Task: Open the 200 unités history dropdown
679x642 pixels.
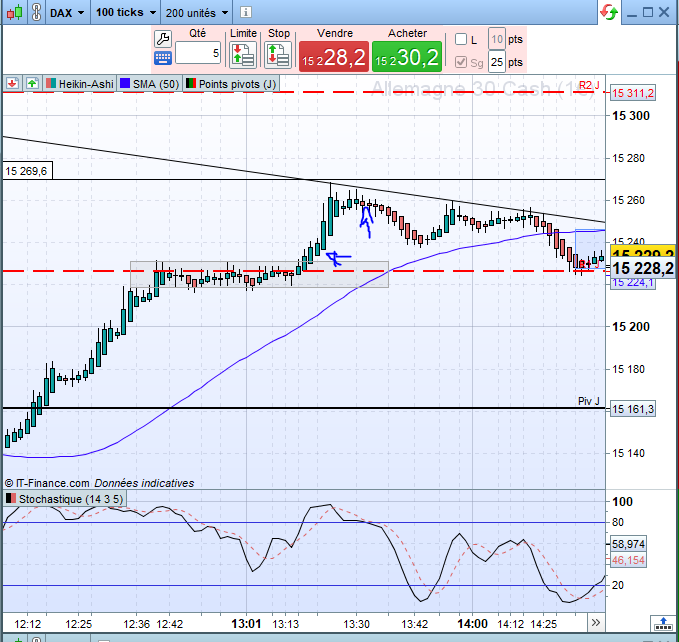Action: (197, 13)
